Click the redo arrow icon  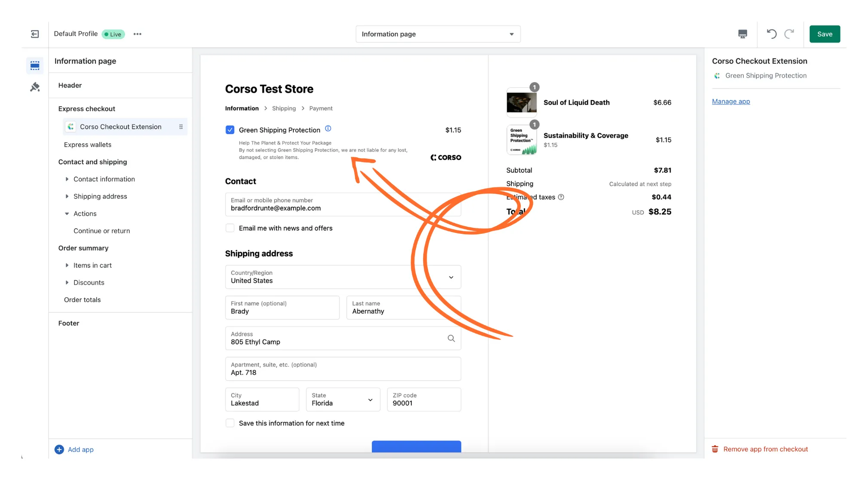tap(789, 34)
